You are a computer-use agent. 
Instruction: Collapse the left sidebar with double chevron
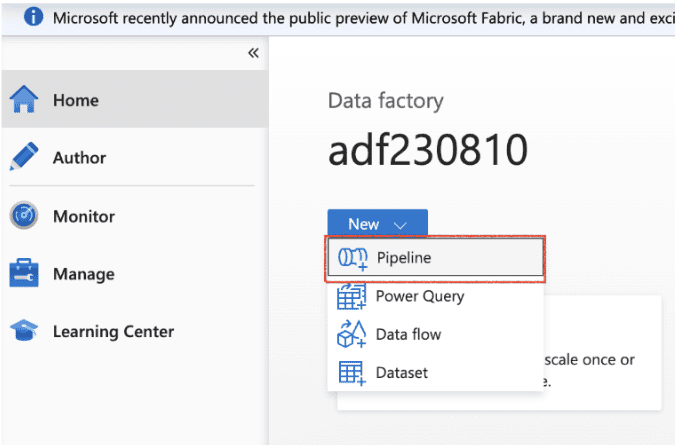pos(253,53)
